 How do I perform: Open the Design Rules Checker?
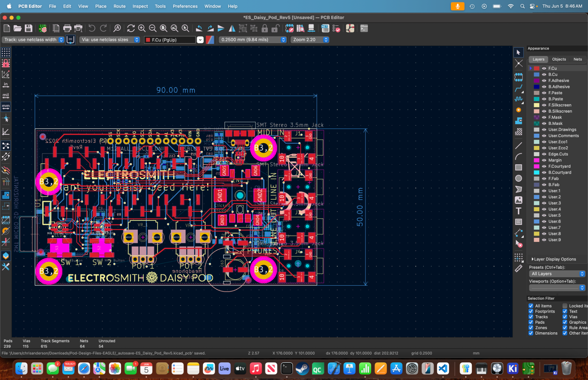336,28
